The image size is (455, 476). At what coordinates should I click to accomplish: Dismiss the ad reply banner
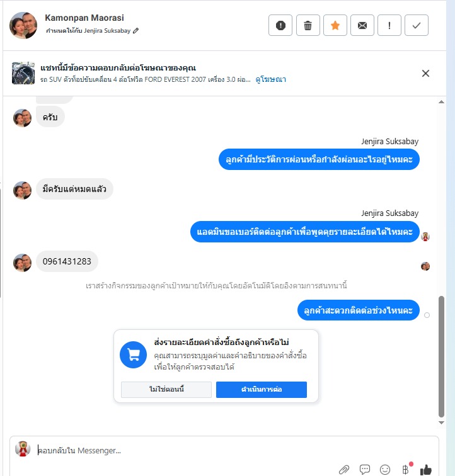pos(425,73)
